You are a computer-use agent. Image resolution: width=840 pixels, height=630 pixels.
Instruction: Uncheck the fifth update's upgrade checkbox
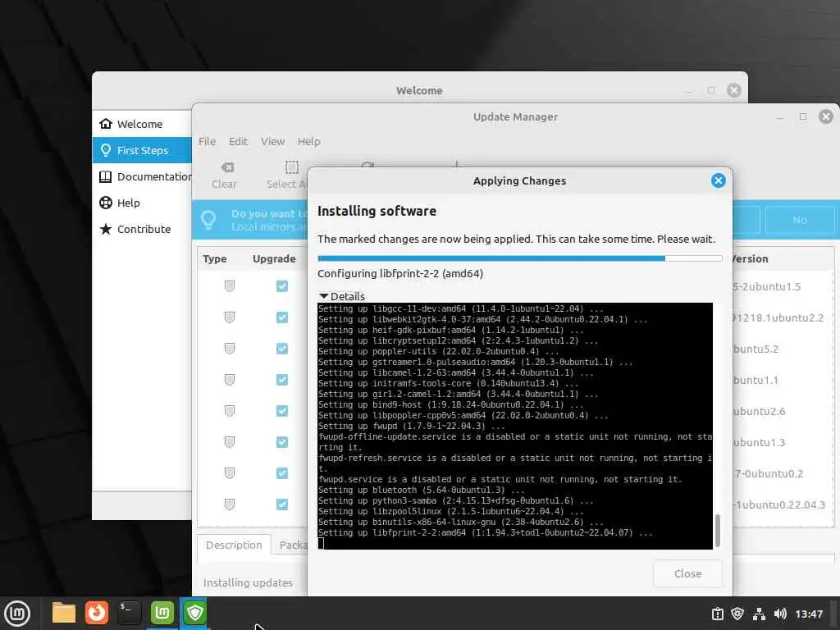click(x=282, y=410)
